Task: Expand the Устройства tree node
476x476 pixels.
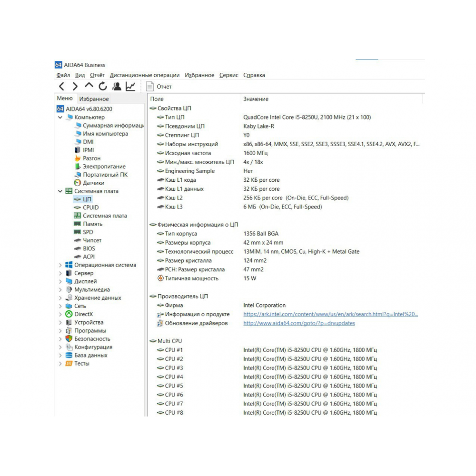Action: [x=60, y=322]
